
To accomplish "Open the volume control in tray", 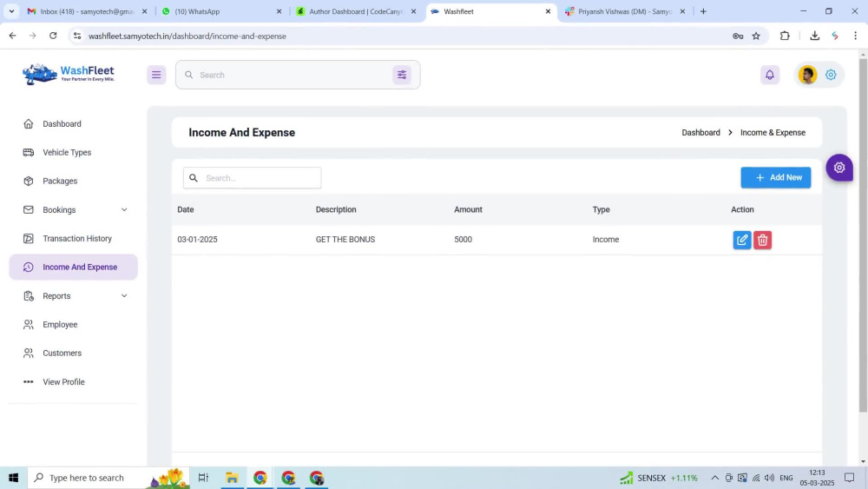I will (x=769, y=478).
